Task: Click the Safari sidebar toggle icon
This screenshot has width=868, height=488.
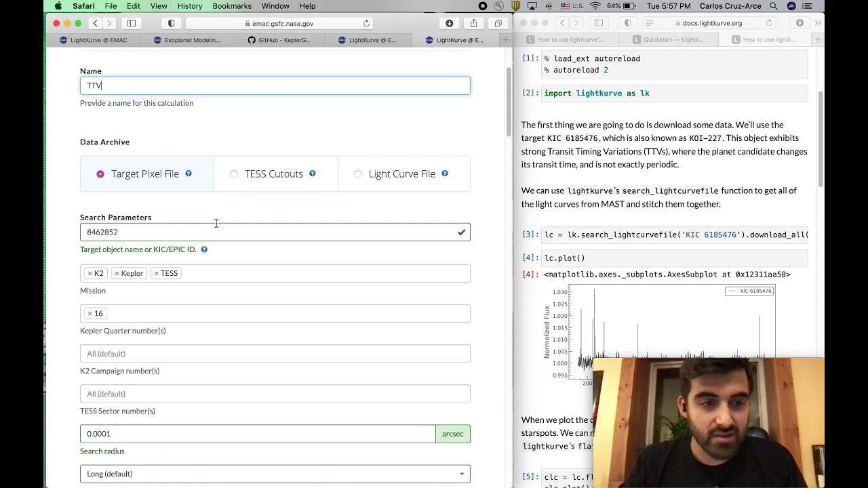Action: coord(132,23)
